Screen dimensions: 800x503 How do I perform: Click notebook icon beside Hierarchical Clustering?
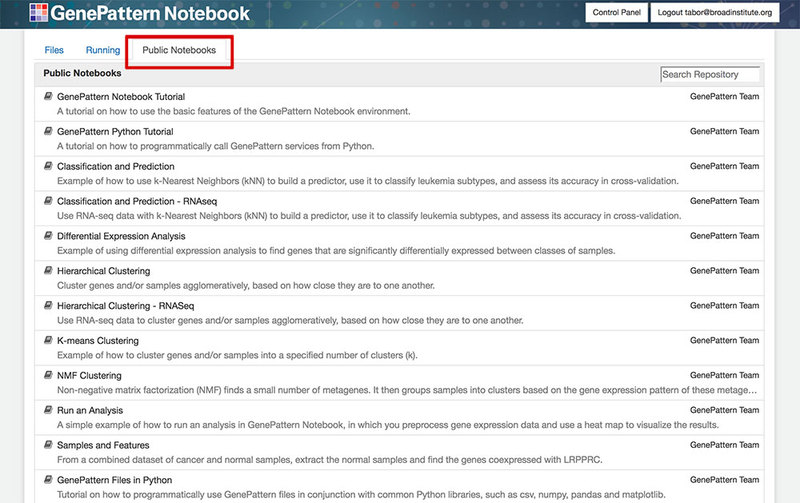tap(48, 270)
